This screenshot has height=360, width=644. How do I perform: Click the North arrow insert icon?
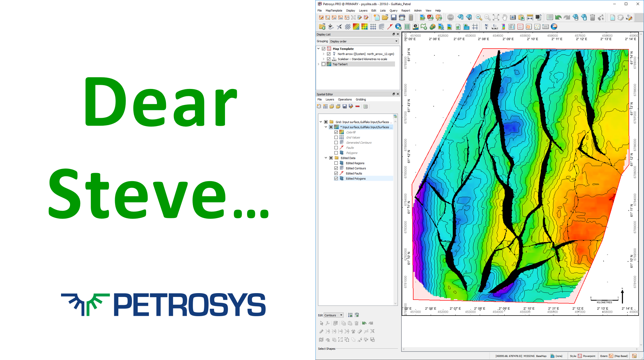coord(486,27)
